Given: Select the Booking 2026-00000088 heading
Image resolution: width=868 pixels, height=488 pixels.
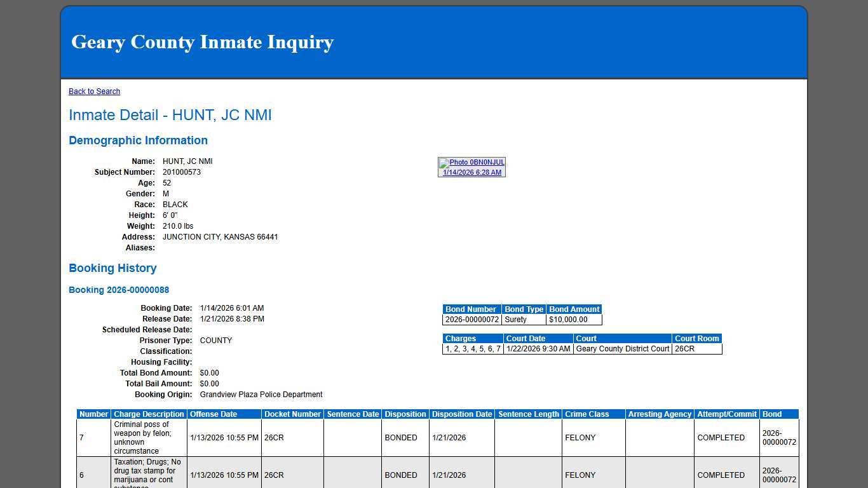Looking at the screenshot, I should coord(118,290).
